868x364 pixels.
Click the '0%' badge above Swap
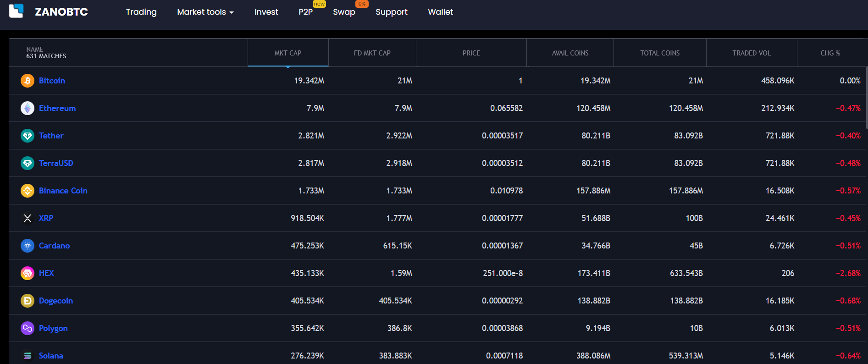362,4
